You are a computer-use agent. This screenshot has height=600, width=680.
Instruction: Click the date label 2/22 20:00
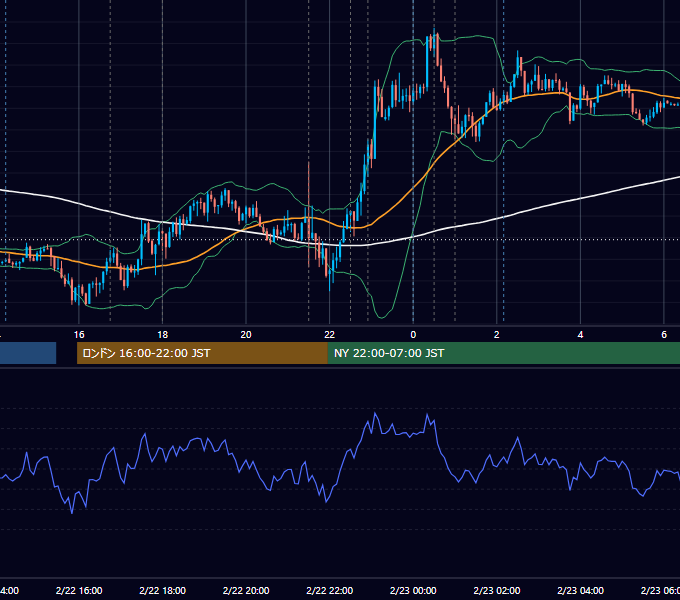click(x=246, y=590)
